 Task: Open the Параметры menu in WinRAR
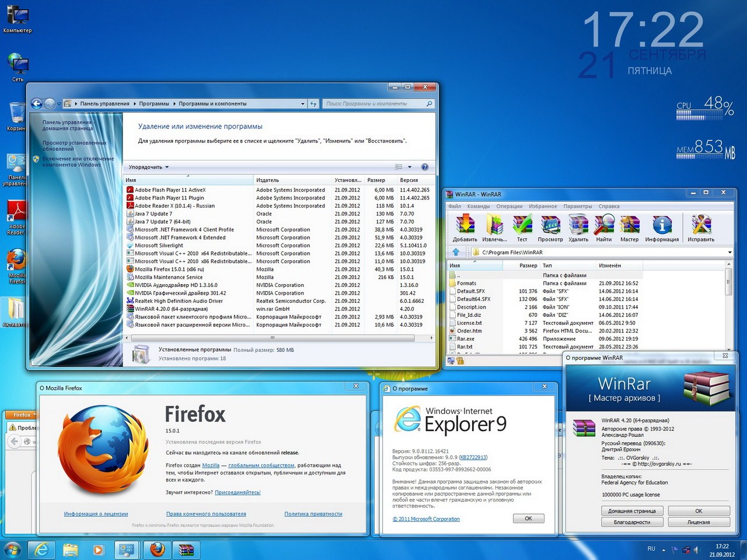click(578, 206)
